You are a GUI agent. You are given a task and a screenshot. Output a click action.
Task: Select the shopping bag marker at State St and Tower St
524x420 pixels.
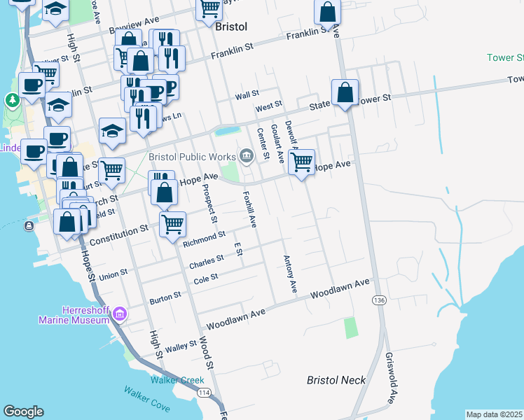tap(345, 92)
